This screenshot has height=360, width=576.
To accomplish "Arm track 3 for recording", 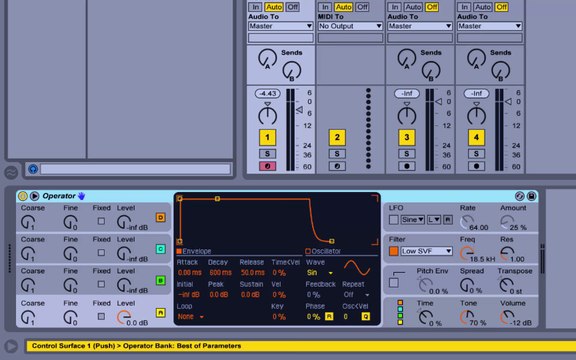I will (407, 166).
